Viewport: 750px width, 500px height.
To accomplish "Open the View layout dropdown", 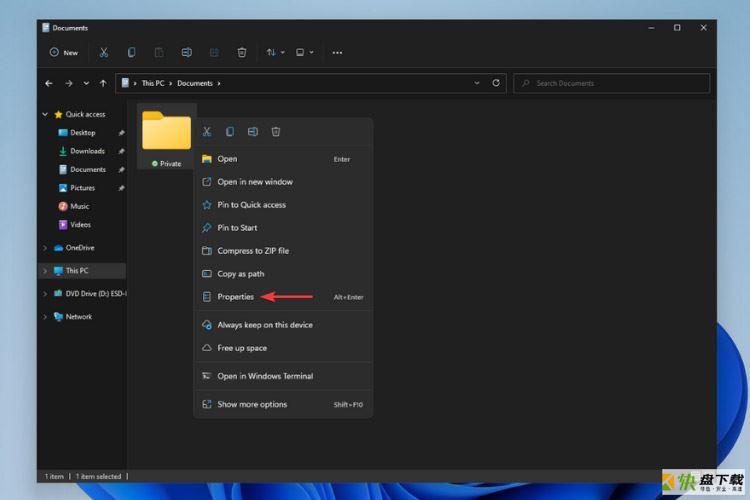I will coord(305,53).
